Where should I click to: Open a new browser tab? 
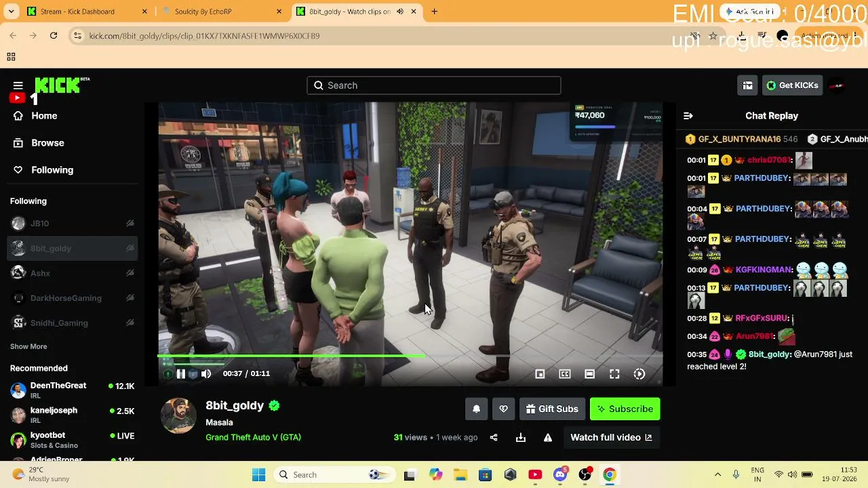tap(434, 12)
